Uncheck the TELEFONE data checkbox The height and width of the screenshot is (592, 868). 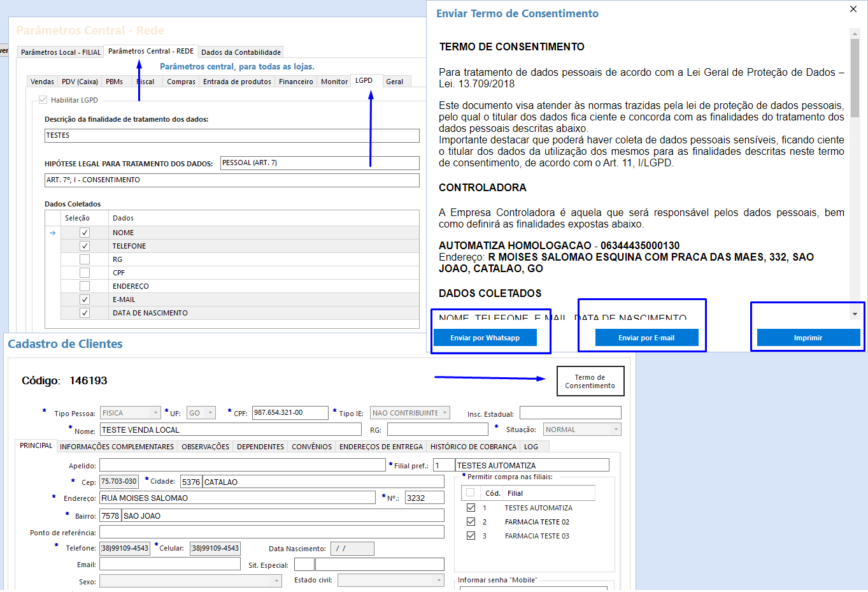[85, 246]
